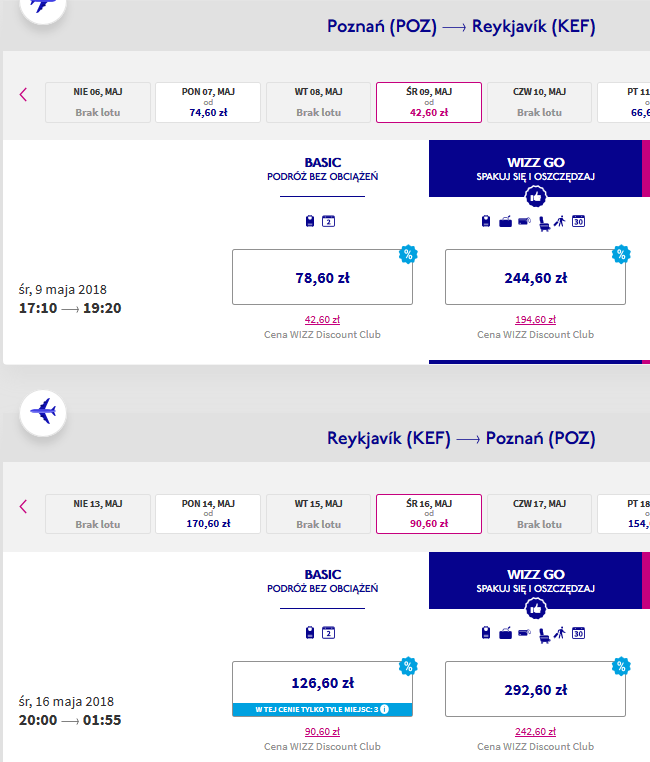Viewport: 650px width, 762px height.
Task: Select the return WIZZ GO column header
Action: click(x=535, y=580)
